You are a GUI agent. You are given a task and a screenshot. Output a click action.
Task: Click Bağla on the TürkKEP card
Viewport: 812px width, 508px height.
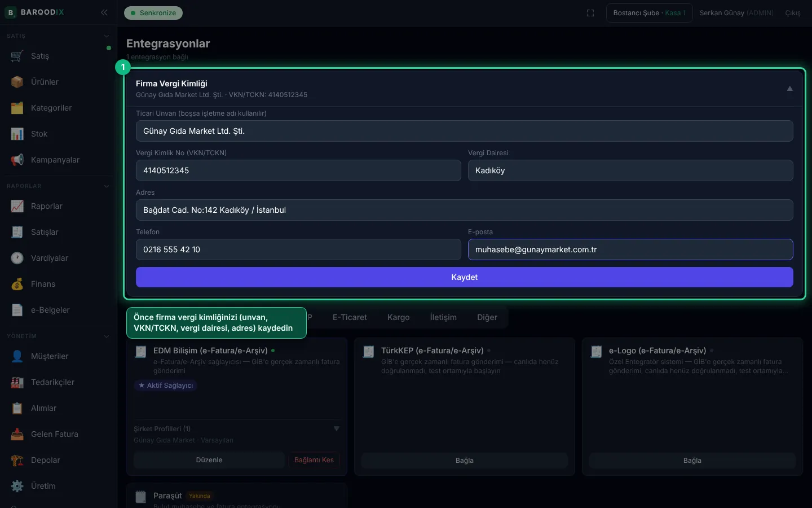[x=465, y=461]
